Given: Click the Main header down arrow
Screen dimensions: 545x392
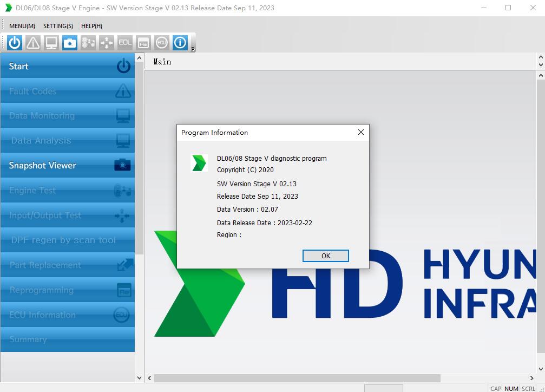Looking at the screenshot, I should (x=541, y=64).
